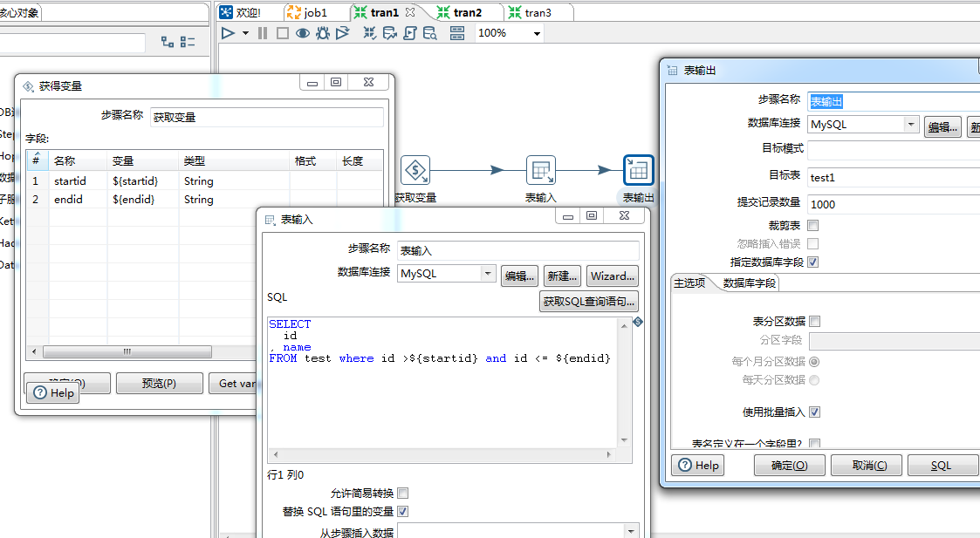The width and height of the screenshot is (980, 538).
Task: Show the execution results panel icon
Action: pos(457,33)
